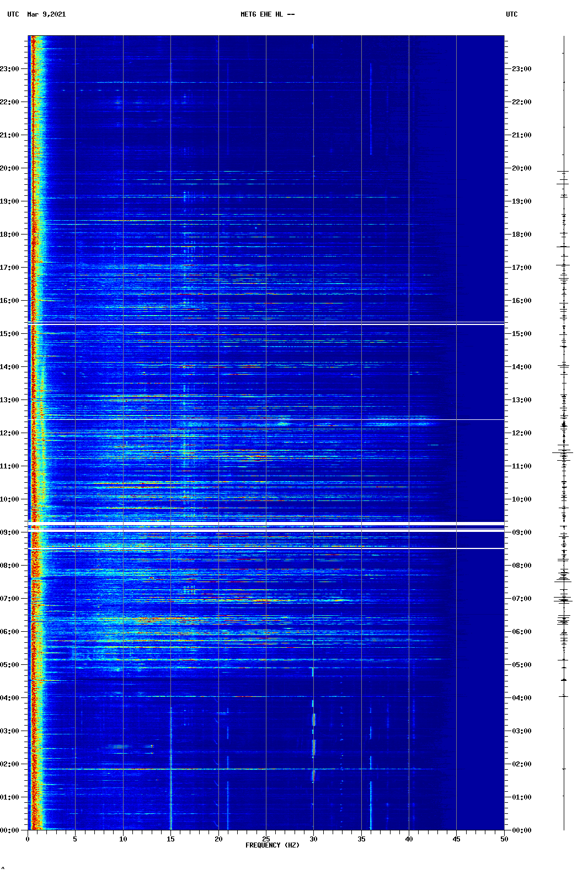This screenshot has height=874, width=588.
Task: Click the thick white data gap band above 09:00
Action: pyautogui.click(x=266, y=524)
